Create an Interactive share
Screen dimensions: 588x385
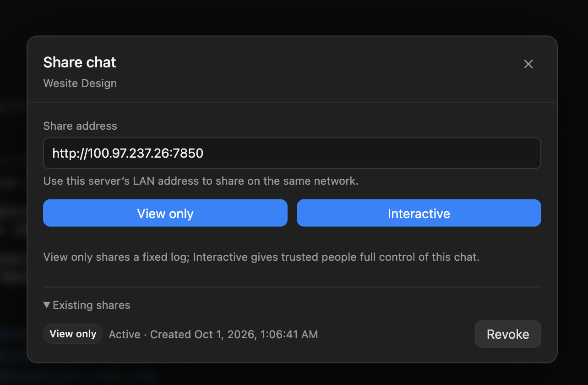(419, 213)
